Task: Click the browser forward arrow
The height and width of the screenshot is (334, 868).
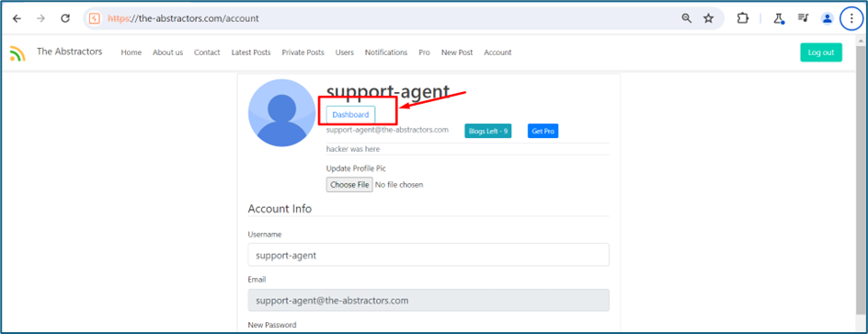Action: point(41,18)
